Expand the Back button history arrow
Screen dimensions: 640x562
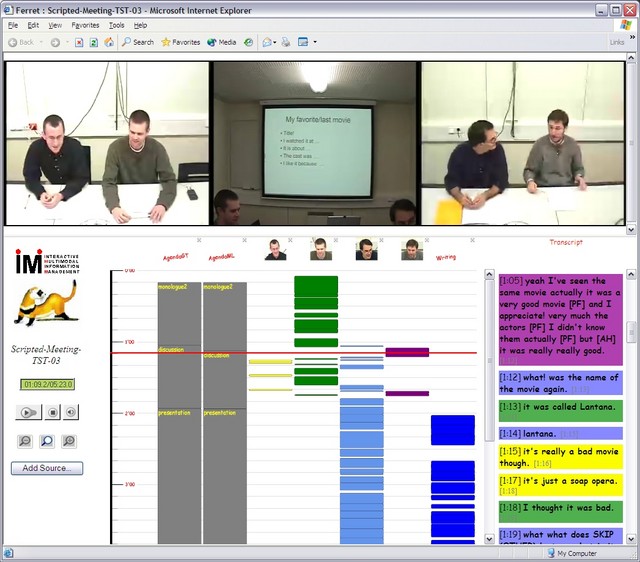coord(41,42)
